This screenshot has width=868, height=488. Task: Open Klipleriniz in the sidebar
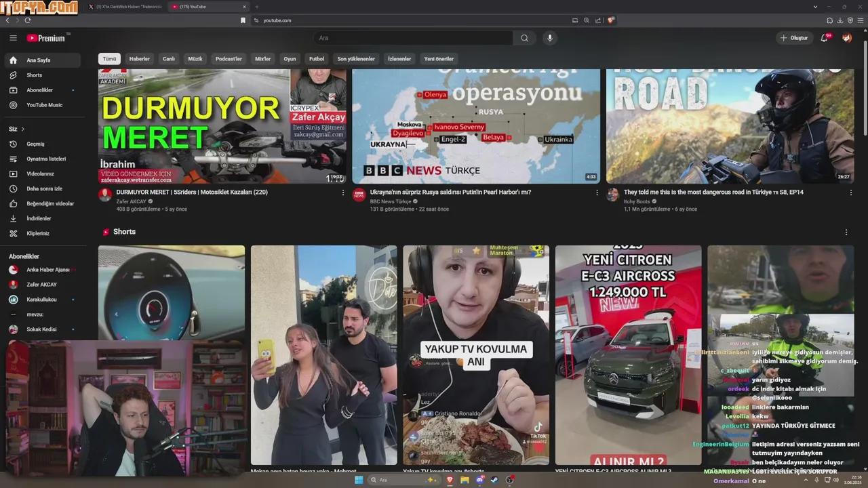42,233
